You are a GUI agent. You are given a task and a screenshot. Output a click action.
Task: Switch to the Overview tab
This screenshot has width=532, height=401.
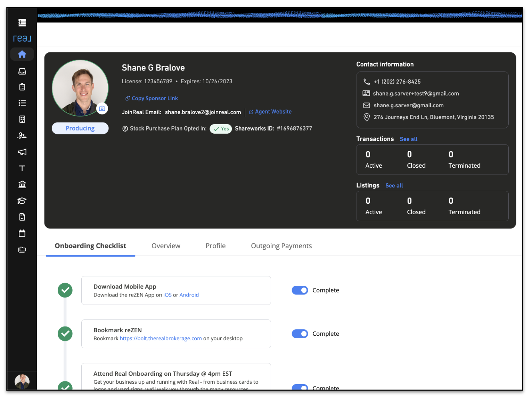(x=165, y=246)
